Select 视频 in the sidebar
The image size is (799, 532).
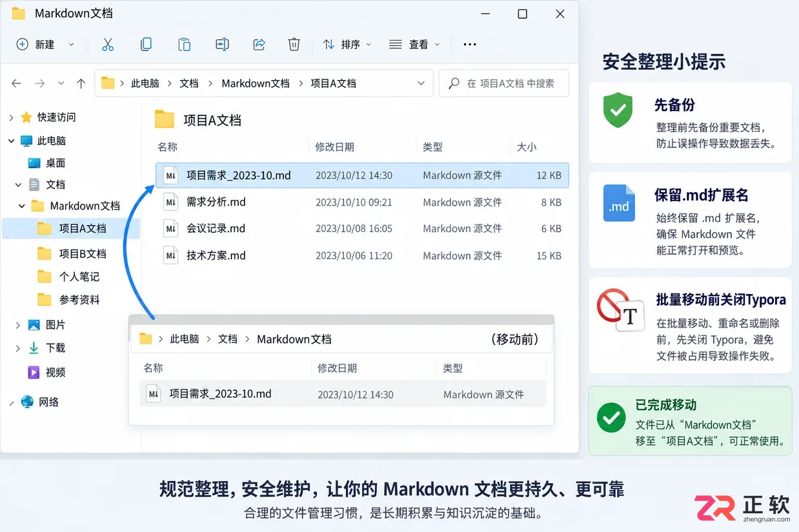click(56, 372)
